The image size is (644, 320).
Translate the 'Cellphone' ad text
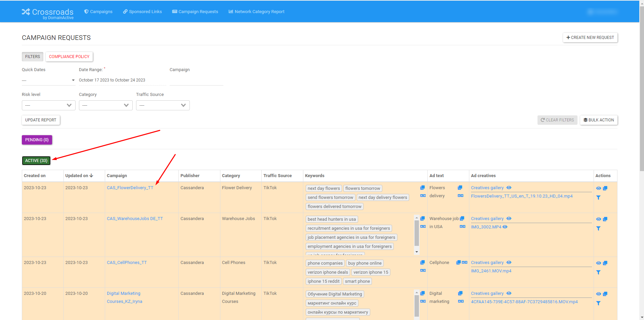click(x=465, y=262)
